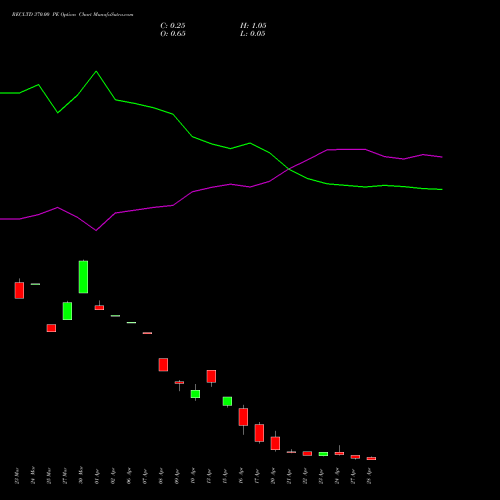
Task: Click the first red candlestick for 23 Mar
Action: point(19,290)
